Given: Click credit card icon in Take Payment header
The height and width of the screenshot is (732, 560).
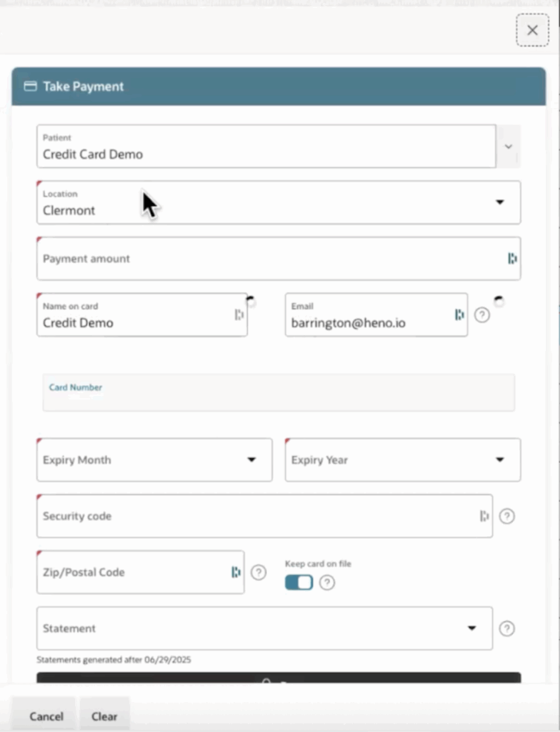Looking at the screenshot, I should point(30,86).
